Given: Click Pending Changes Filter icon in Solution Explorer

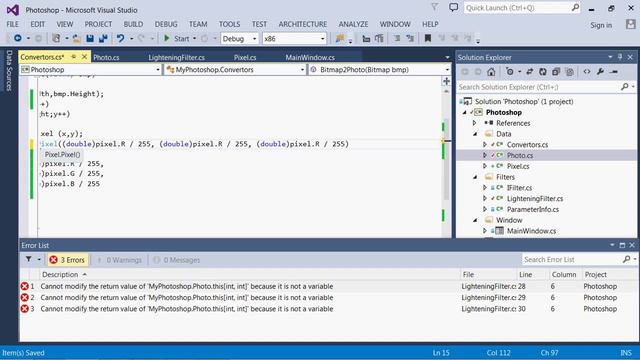Looking at the screenshot, I should pos(509,72).
